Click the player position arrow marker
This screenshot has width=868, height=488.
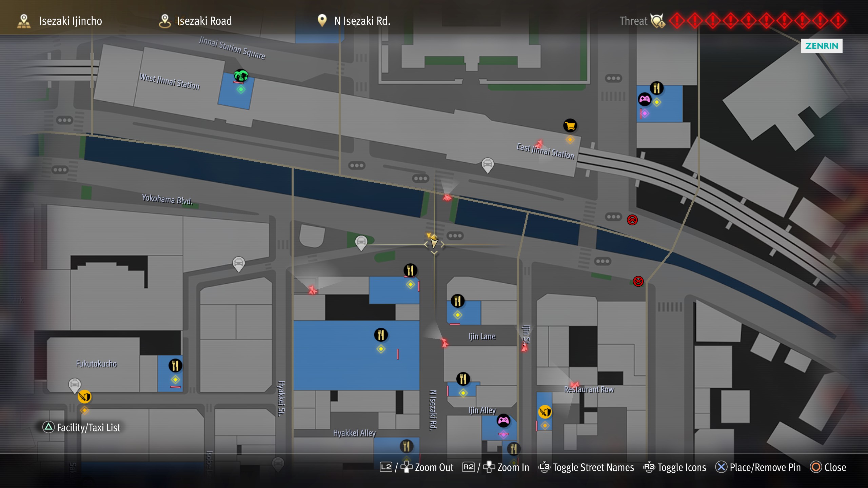pos(434,243)
